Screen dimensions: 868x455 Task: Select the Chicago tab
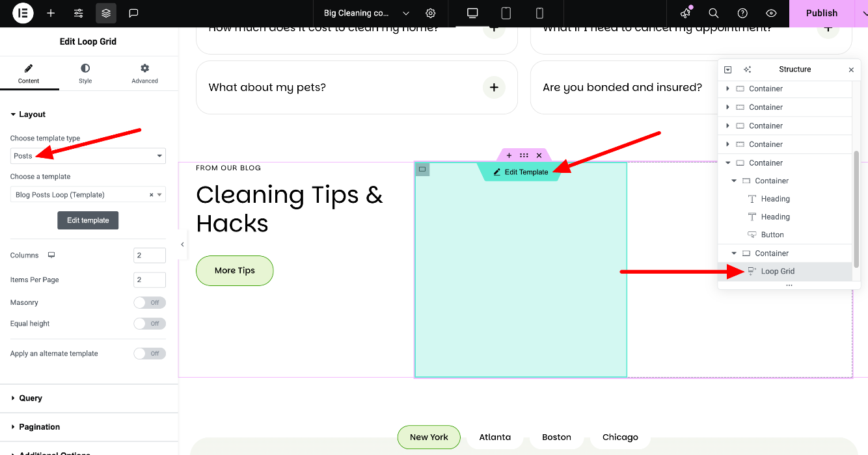point(620,437)
